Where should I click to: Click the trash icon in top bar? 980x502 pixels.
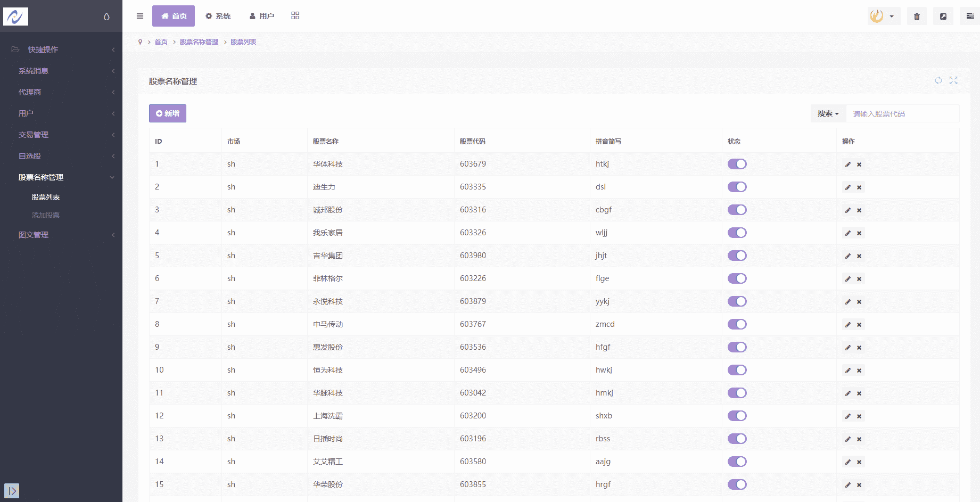917,17
